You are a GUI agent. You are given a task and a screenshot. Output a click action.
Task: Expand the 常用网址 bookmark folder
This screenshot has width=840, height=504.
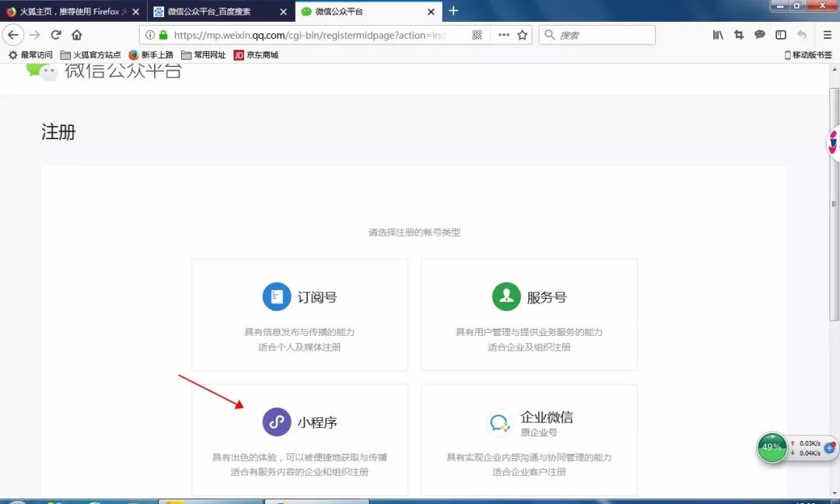pyautogui.click(x=204, y=55)
